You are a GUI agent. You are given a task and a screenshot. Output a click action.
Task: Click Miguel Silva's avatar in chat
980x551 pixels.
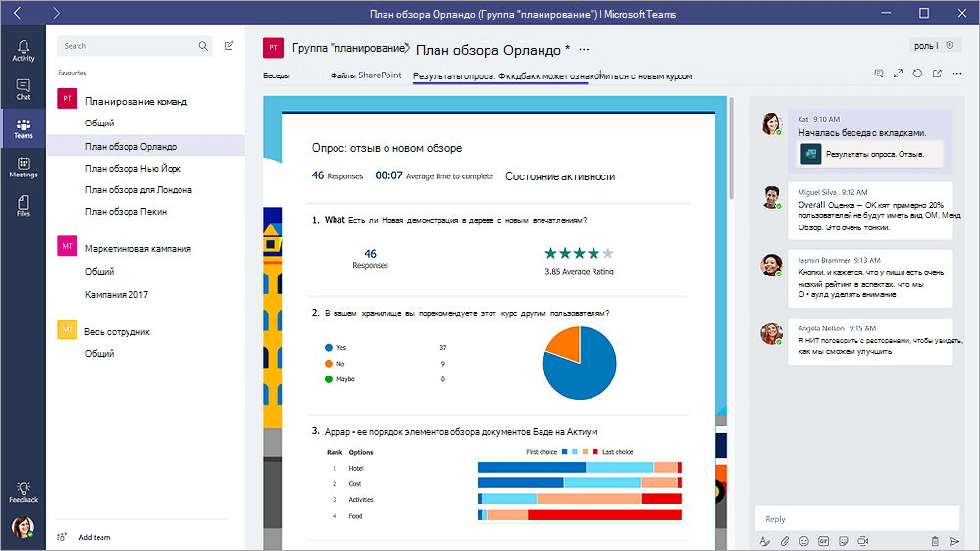point(772,197)
